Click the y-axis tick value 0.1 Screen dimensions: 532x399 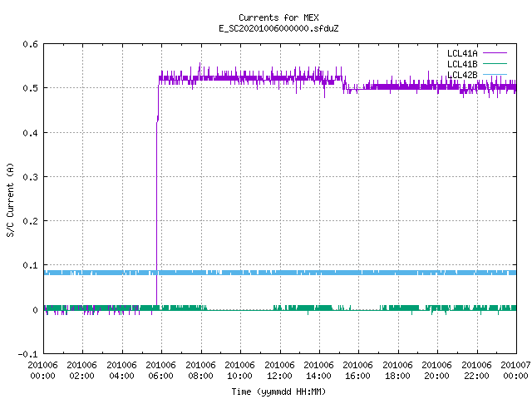pos(30,265)
